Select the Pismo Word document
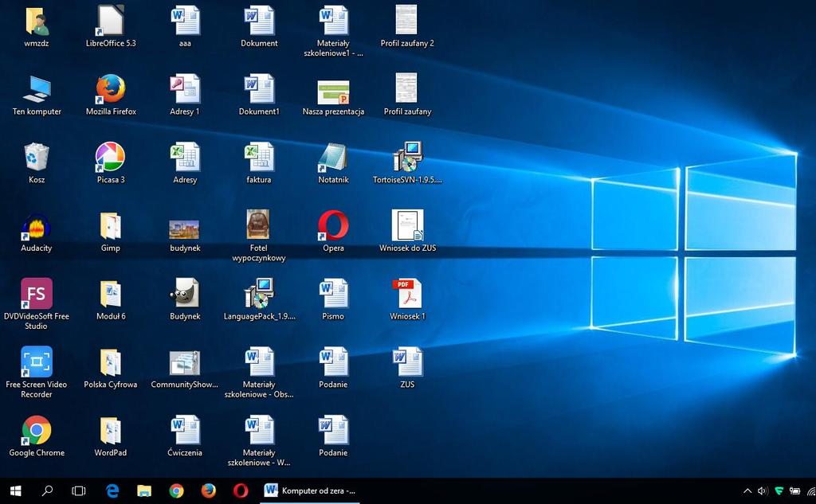 click(x=334, y=294)
